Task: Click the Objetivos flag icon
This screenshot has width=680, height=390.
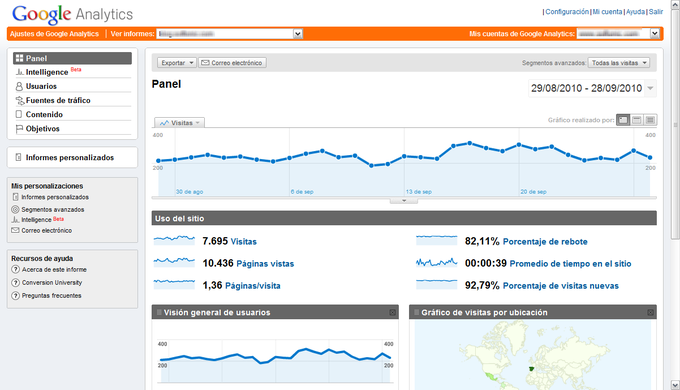Action: (x=19, y=129)
